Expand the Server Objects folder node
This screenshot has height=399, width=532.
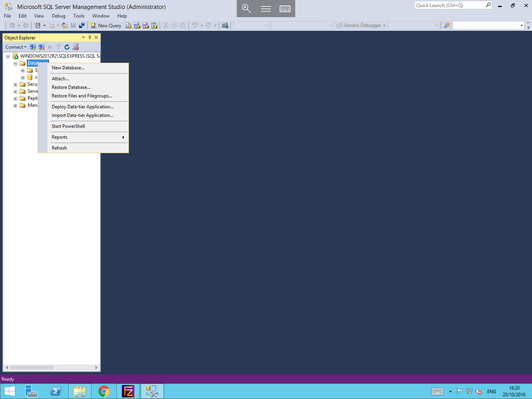tap(15, 91)
